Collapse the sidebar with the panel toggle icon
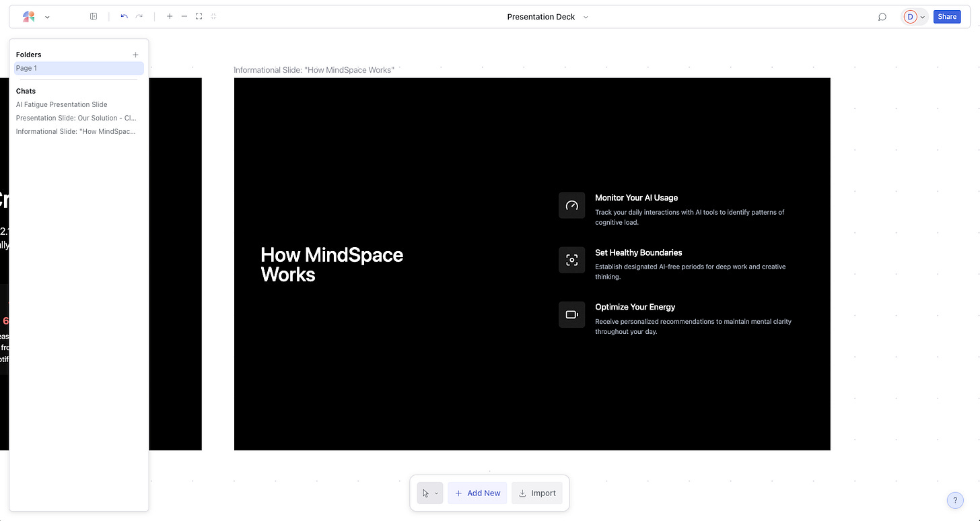Image resolution: width=980 pixels, height=521 pixels. (x=94, y=17)
